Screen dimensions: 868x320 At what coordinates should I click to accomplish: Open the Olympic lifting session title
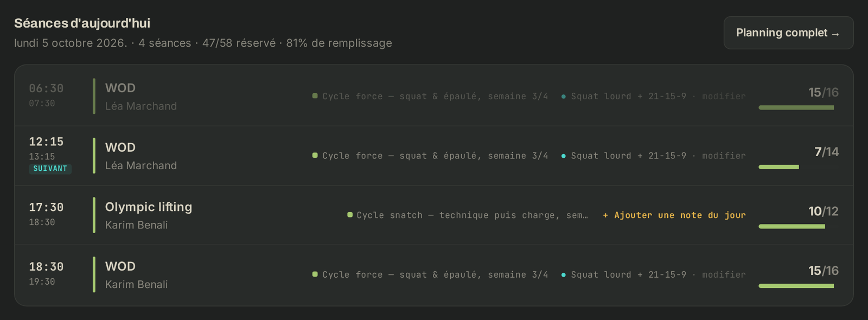point(149,207)
